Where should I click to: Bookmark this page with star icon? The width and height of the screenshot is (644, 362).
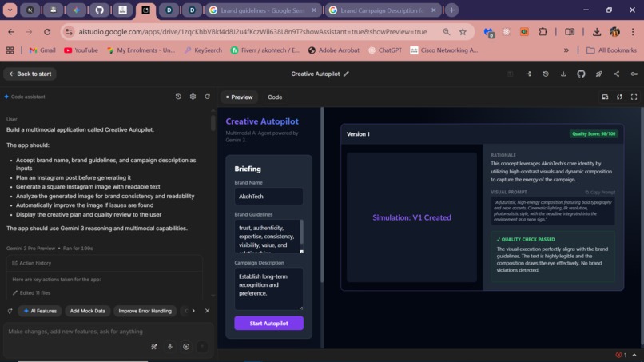pos(463,32)
